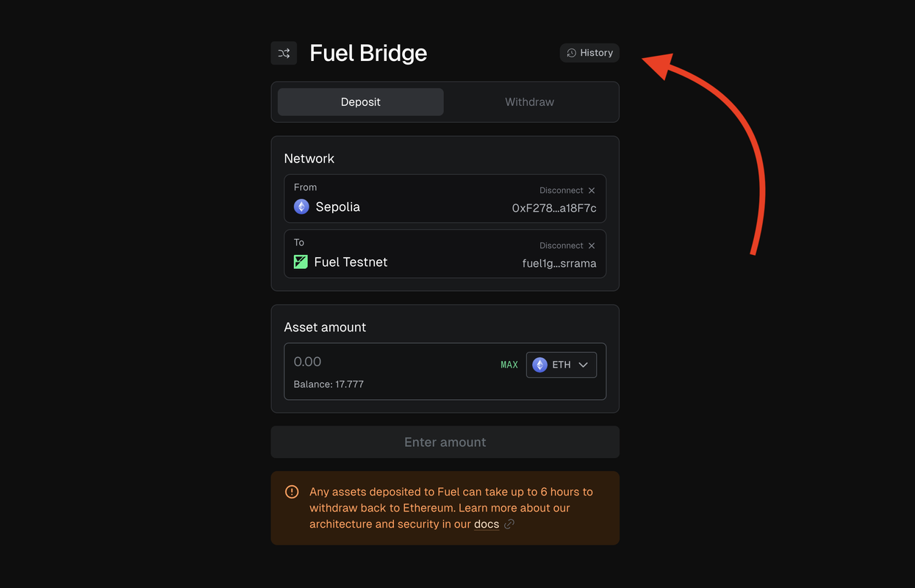
Task: Click the Sepolia Ethereum network icon
Action: pos(301,207)
